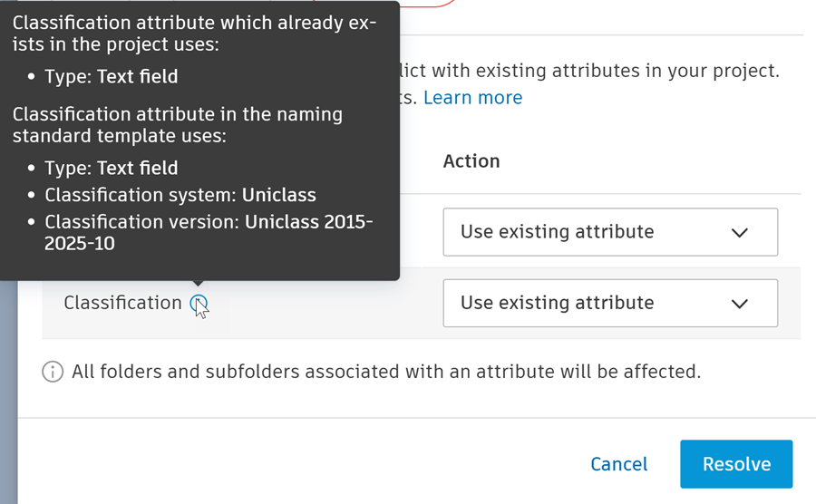Open the Learn more link
Image resolution: width=816 pixels, height=504 pixels.
pos(472,98)
